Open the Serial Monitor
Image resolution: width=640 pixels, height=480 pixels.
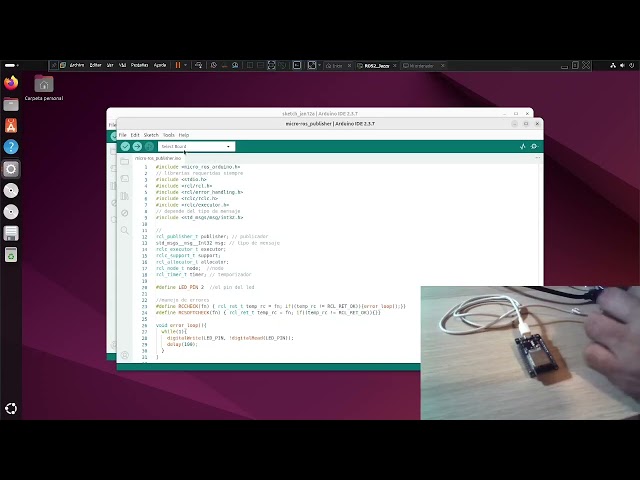534,146
